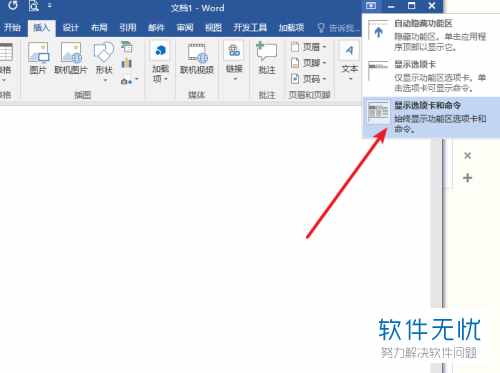Expand the 链接 links dropdown
Screen dimensions: 500x373
[234, 62]
